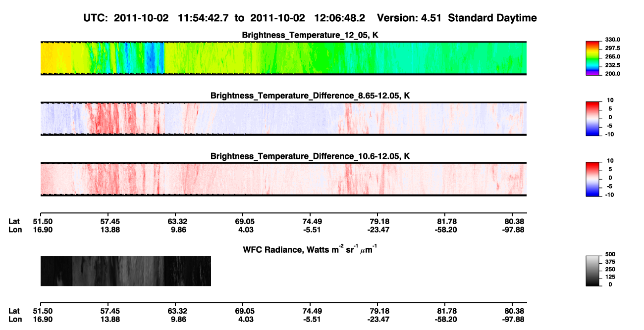Click the blue-red colorbar beside the 10.6-12.05 panel
The height and width of the screenshot is (330, 644).
pyautogui.click(x=593, y=179)
